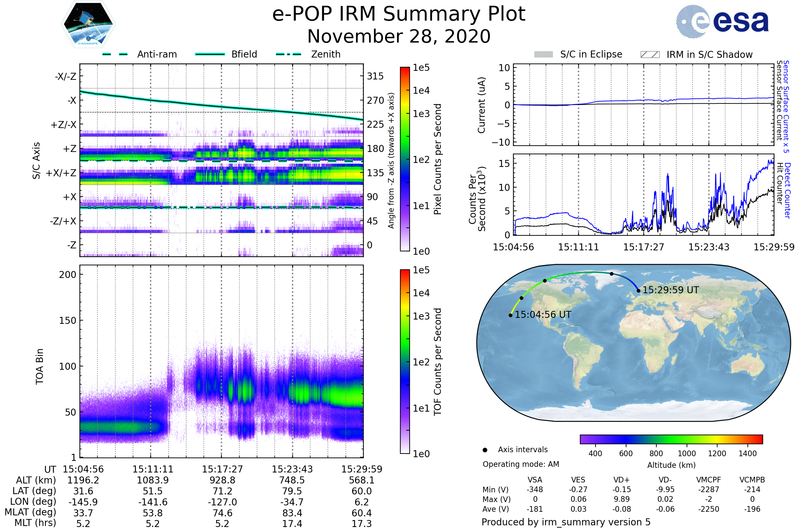
Task: Click the 15:29:59 UT orbit end marker
Action: (638, 291)
